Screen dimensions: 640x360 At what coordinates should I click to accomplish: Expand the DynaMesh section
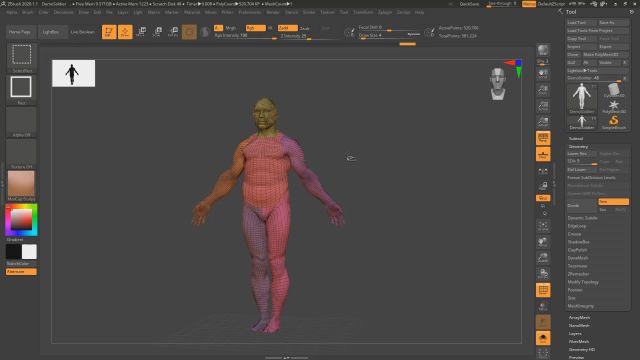pyautogui.click(x=578, y=258)
